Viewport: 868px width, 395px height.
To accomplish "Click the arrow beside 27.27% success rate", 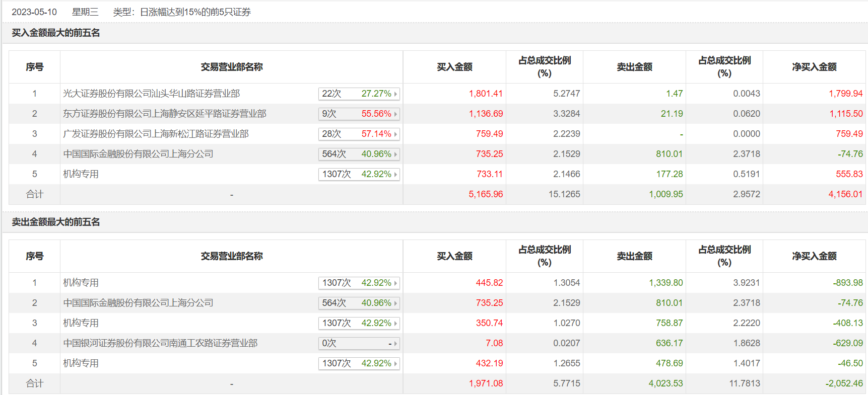I will (x=395, y=94).
